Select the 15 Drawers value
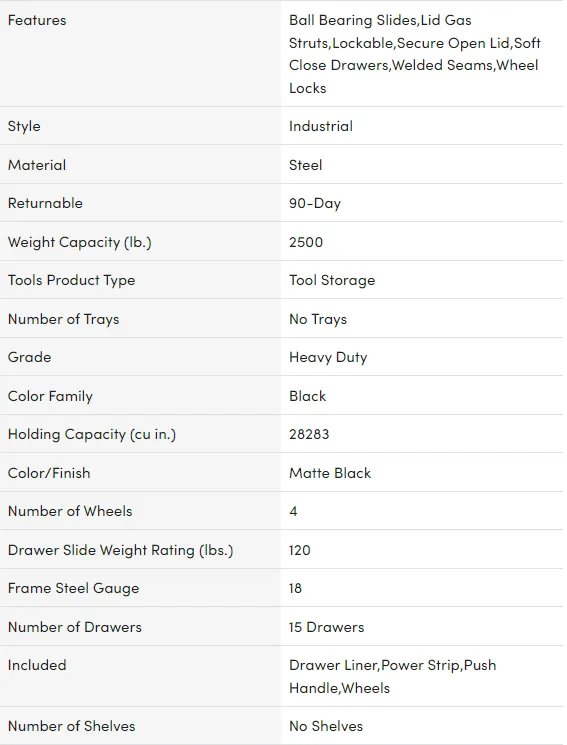The width and height of the screenshot is (567, 745). tap(327, 627)
